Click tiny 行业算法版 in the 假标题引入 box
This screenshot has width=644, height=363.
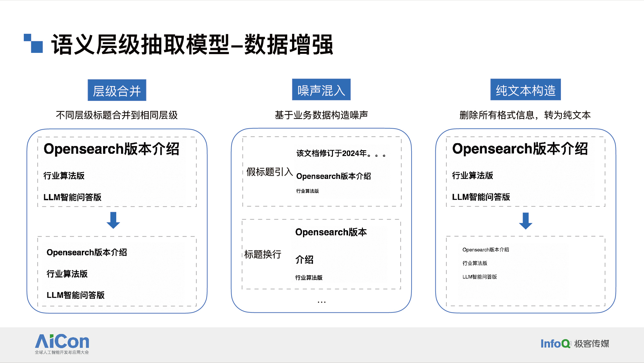(308, 191)
